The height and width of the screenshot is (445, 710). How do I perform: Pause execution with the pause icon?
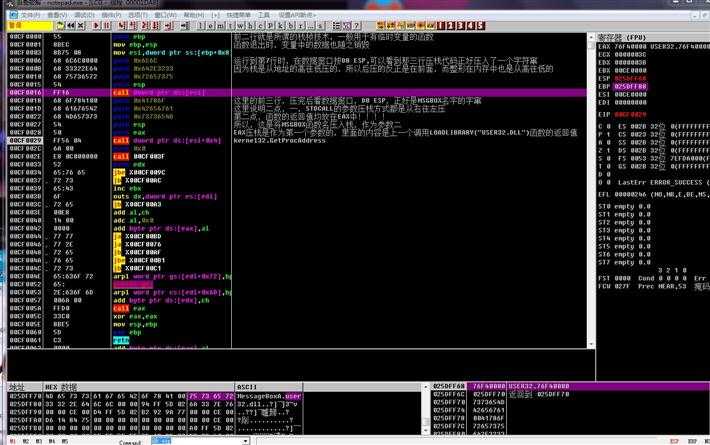pyautogui.click(x=107, y=26)
